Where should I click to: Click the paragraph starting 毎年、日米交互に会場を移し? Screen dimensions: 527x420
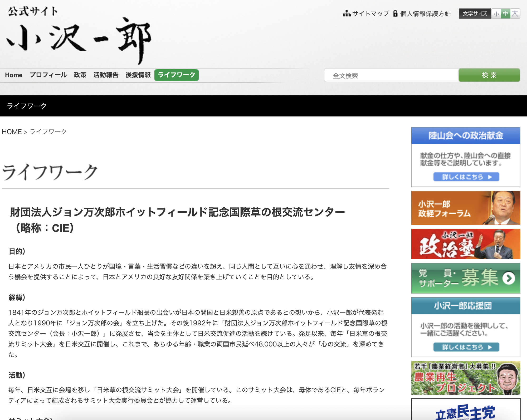(x=197, y=395)
